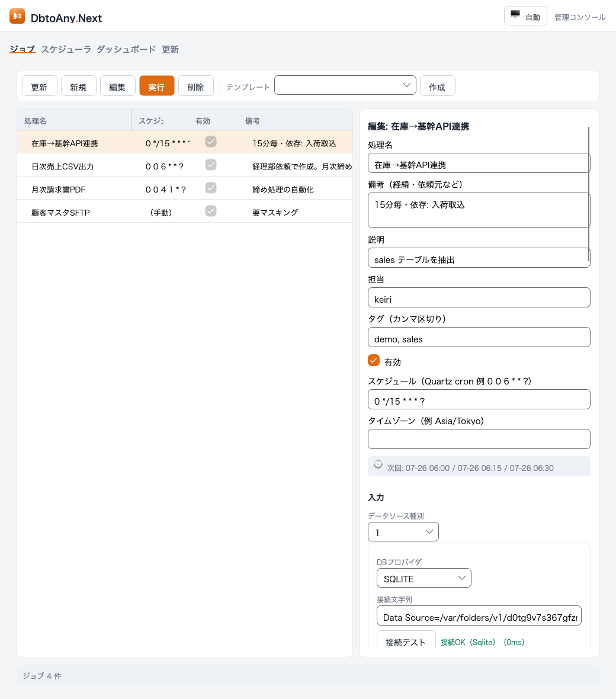616x699 pixels.
Task: Click the 次回 run times text
Action: pos(470,468)
